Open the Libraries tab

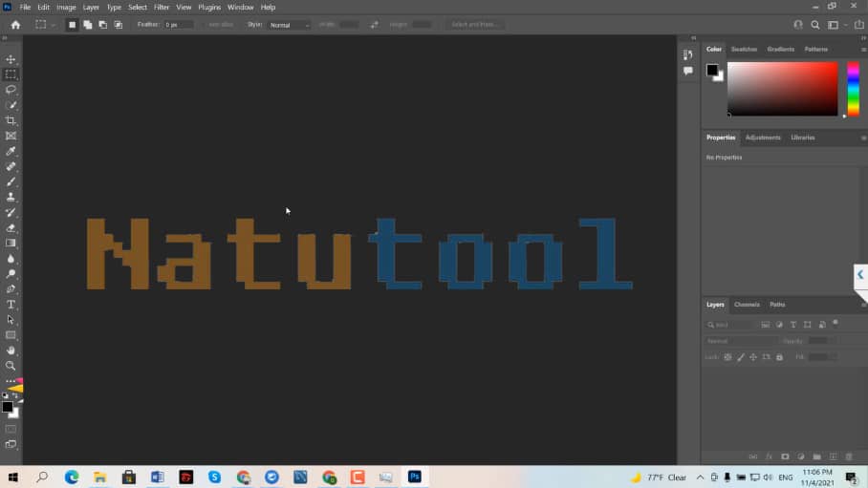(803, 138)
